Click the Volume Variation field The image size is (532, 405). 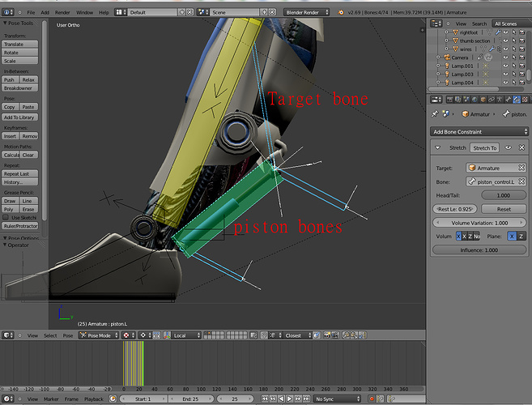point(479,223)
